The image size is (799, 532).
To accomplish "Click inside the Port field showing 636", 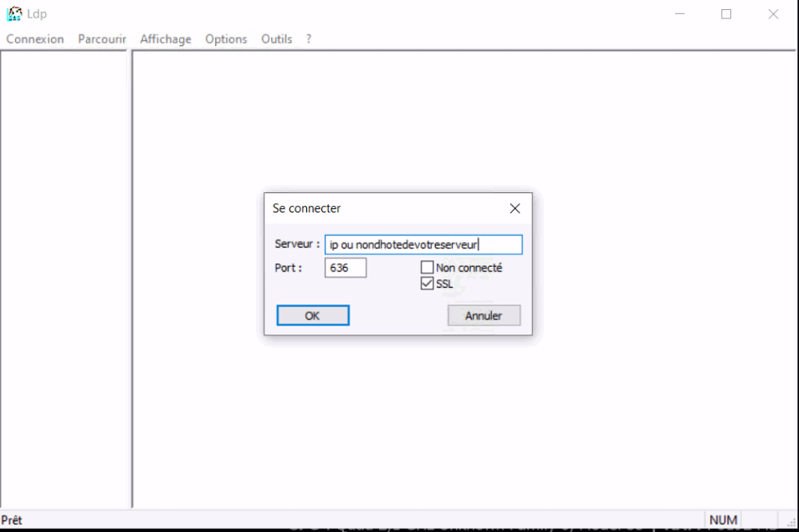I will [x=345, y=268].
